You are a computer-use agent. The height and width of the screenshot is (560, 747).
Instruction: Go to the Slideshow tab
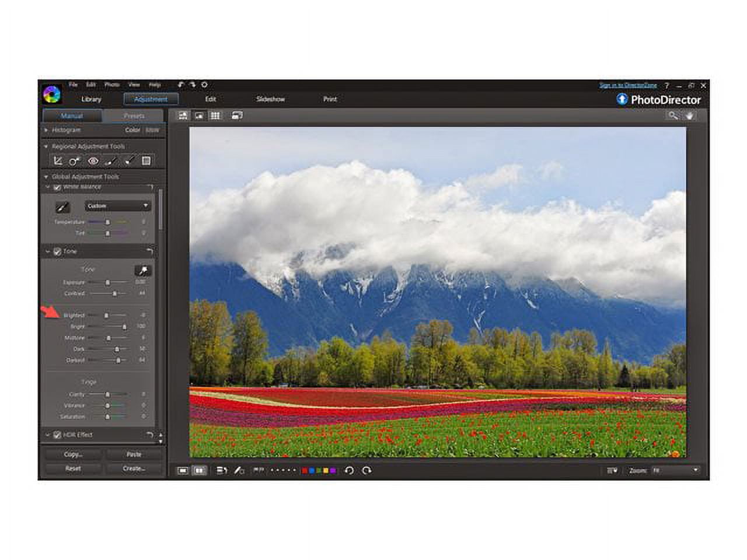[271, 99]
